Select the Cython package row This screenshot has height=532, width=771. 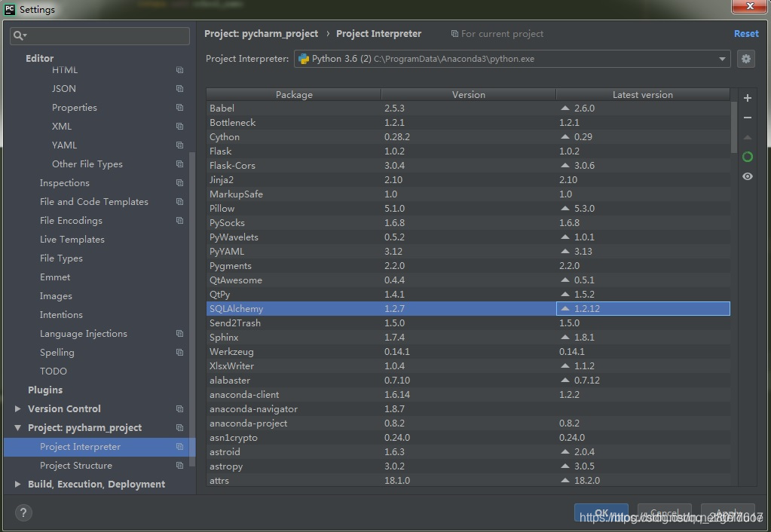click(468, 137)
